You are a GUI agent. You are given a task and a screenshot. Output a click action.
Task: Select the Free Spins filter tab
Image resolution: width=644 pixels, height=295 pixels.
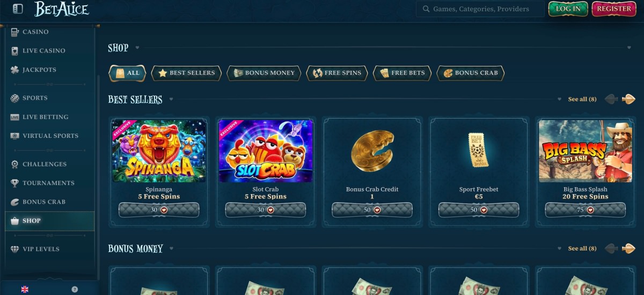pos(337,73)
